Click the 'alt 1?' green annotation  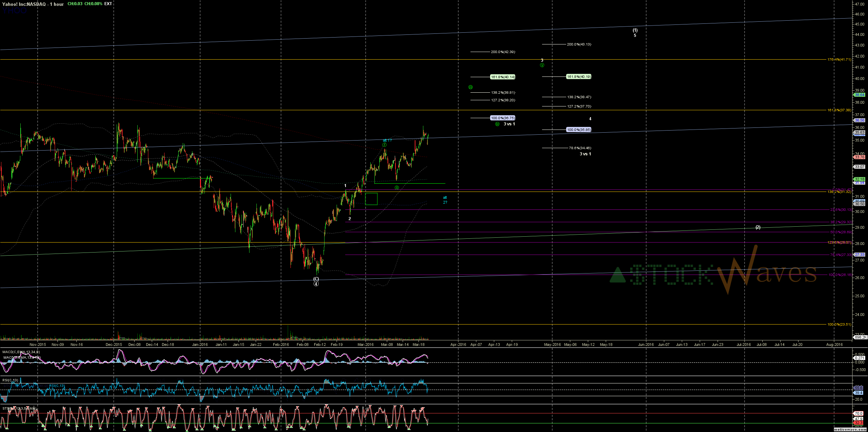point(387,141)
